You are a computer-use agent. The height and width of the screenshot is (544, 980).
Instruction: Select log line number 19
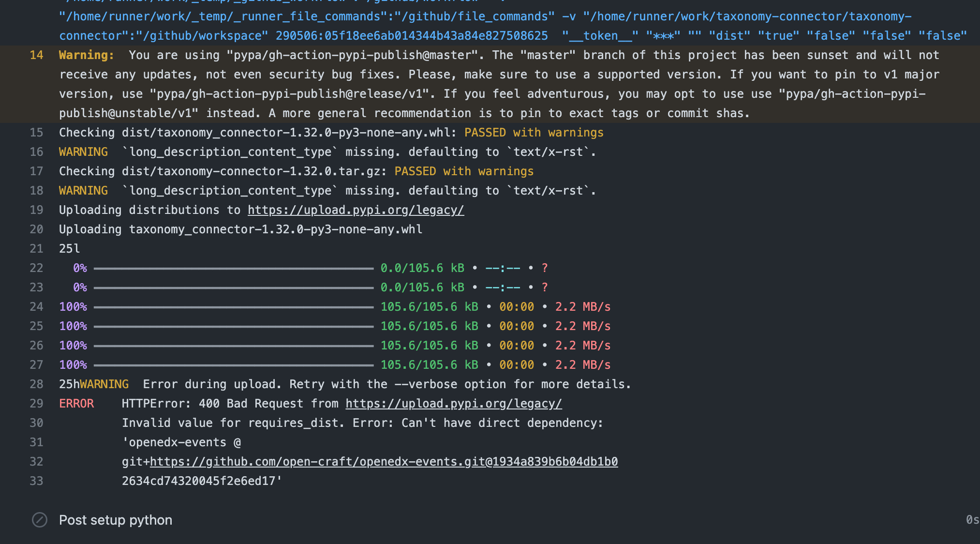(36, 210)
